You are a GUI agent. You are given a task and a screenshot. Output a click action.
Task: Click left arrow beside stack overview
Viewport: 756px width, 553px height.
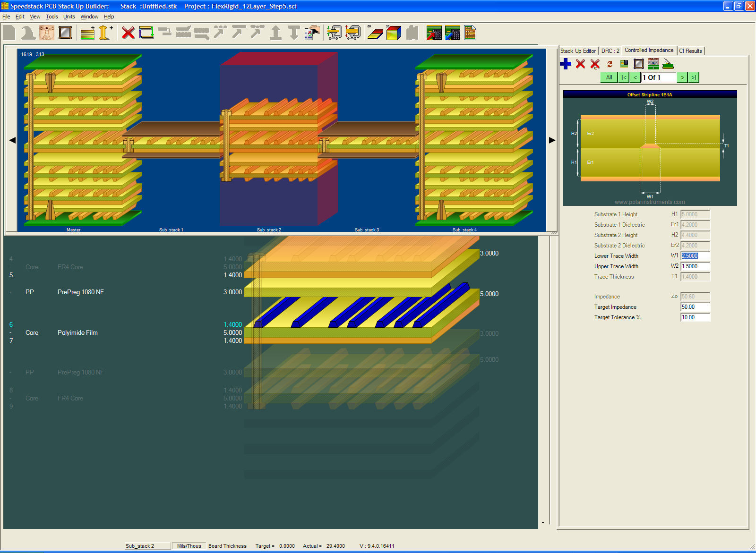pos(12,140)
